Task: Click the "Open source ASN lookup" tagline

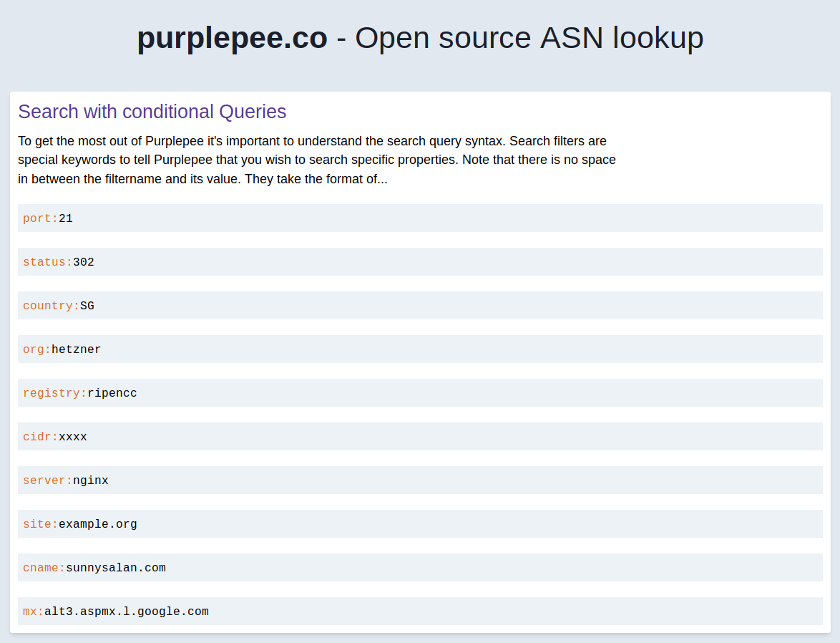Action: pyautogui.click(x=529, y=38)
